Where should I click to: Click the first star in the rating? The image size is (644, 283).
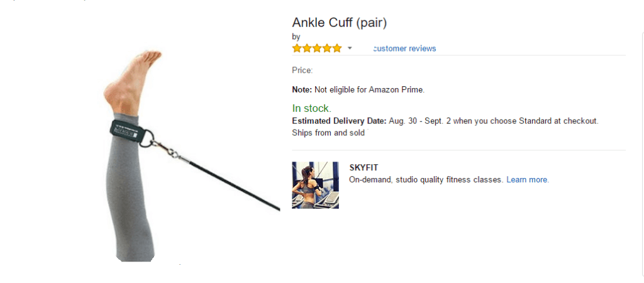coord(297,48)
